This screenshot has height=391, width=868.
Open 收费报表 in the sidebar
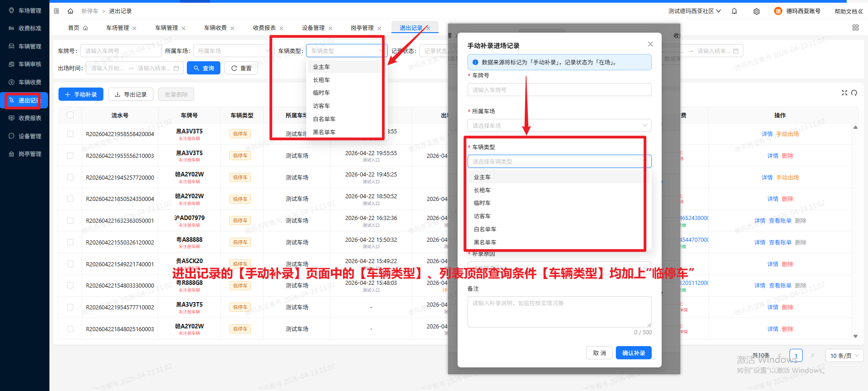(25, 118)
